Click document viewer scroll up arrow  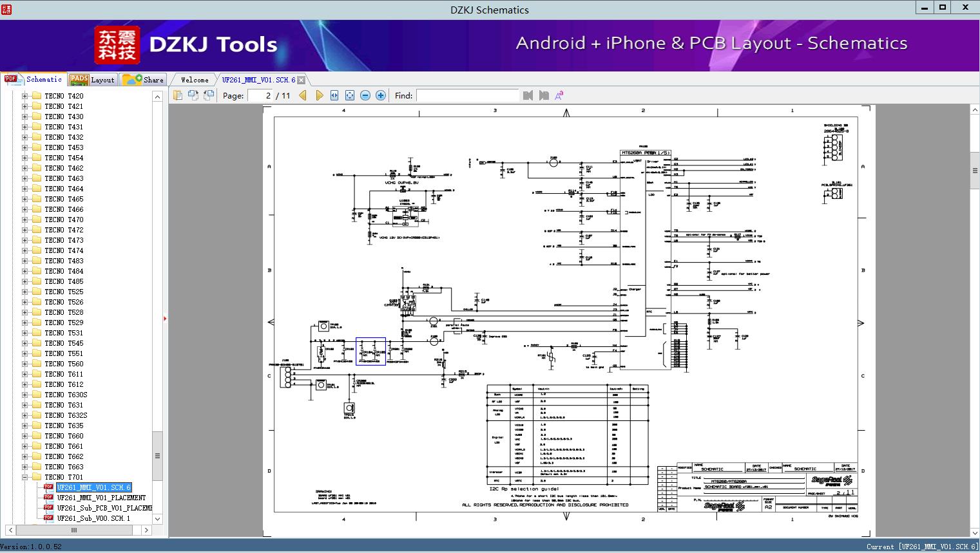click(x=975, y=111)
